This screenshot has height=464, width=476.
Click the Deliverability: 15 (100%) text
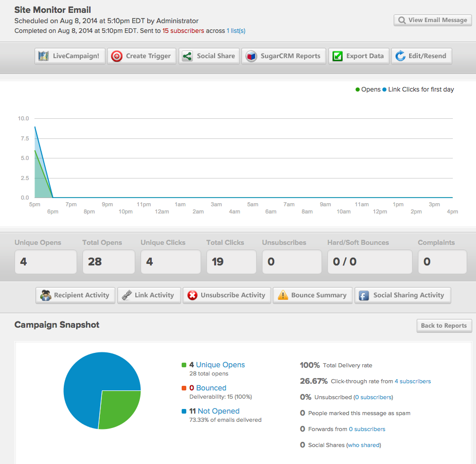[x=221, y=397]
